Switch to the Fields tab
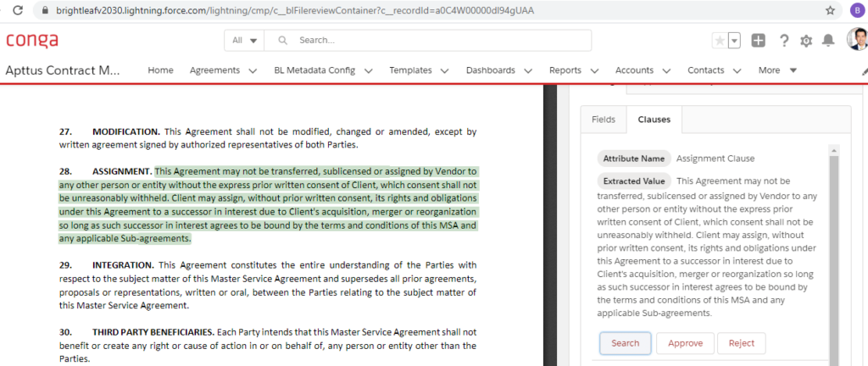The height and width of the screenshot is (366, 868). tap(604, 119)
